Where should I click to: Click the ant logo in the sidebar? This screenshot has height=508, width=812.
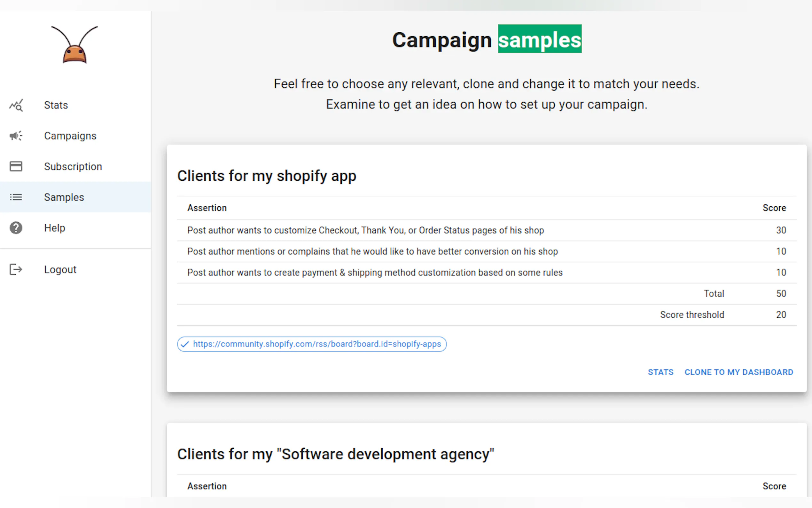74,45
